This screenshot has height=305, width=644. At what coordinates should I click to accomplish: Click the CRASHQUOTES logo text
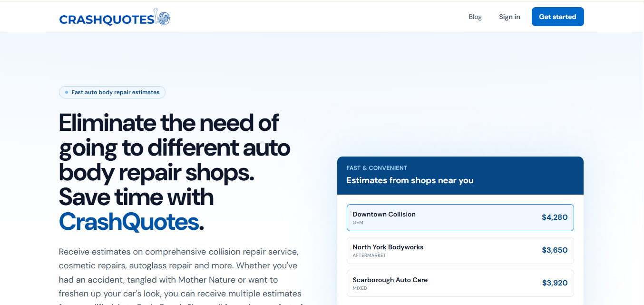pos(107,20)
